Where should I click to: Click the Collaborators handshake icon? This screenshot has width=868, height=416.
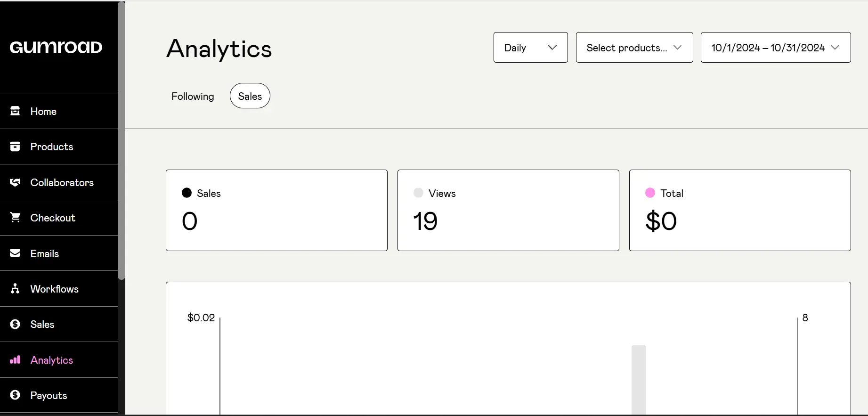point(15,182)
